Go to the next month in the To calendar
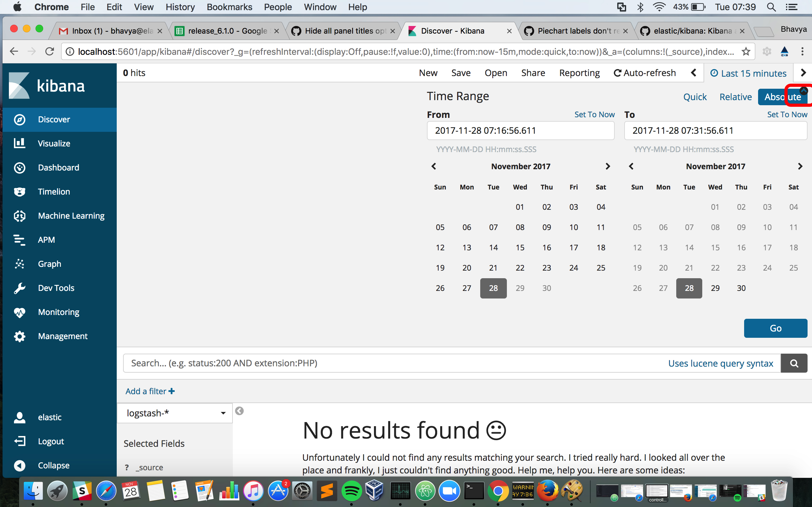The width and height of the screenshot is (812, 507). click(x=800, y=166)
